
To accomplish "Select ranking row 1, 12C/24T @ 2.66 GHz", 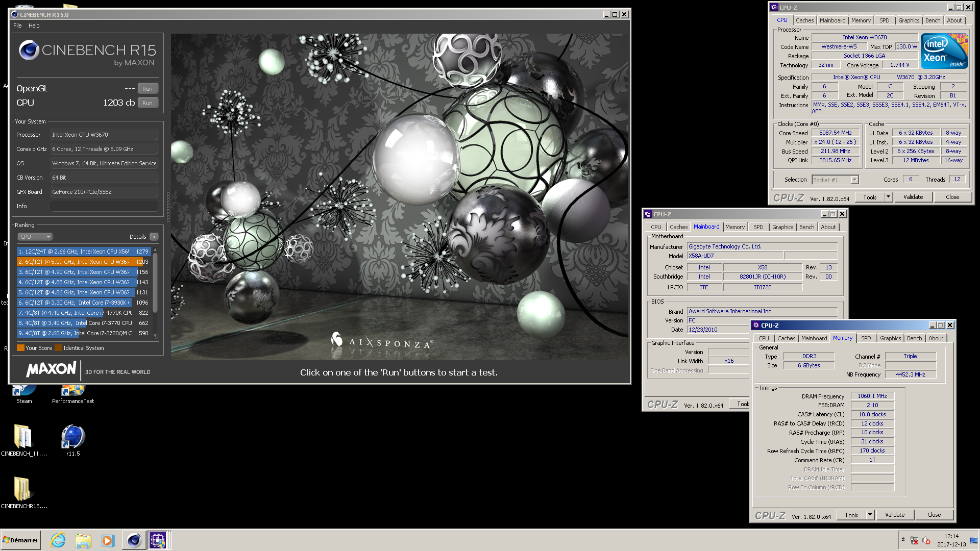I will tap(83, 252).
